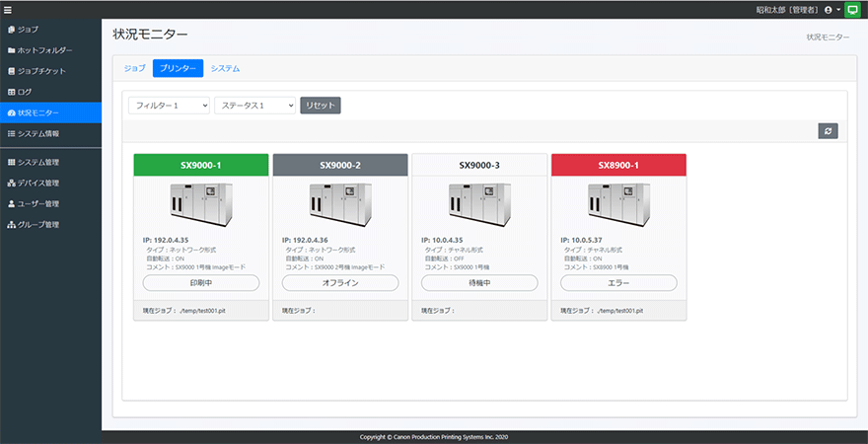This screenshot has height=444, width=868.
Task: Expand the フィルター1 dropdown
Action: point(169,105)
